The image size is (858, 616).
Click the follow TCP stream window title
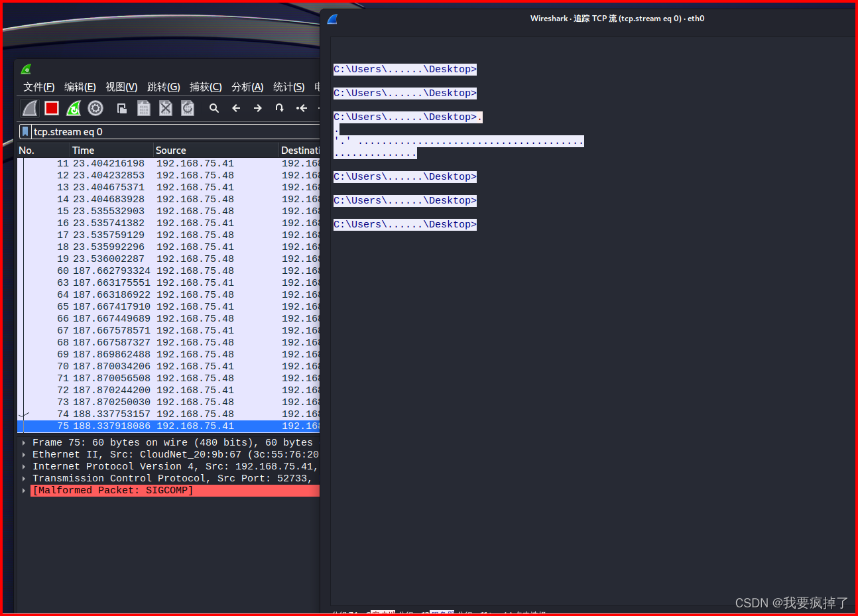pyautogui.click(x=617, y=19)
